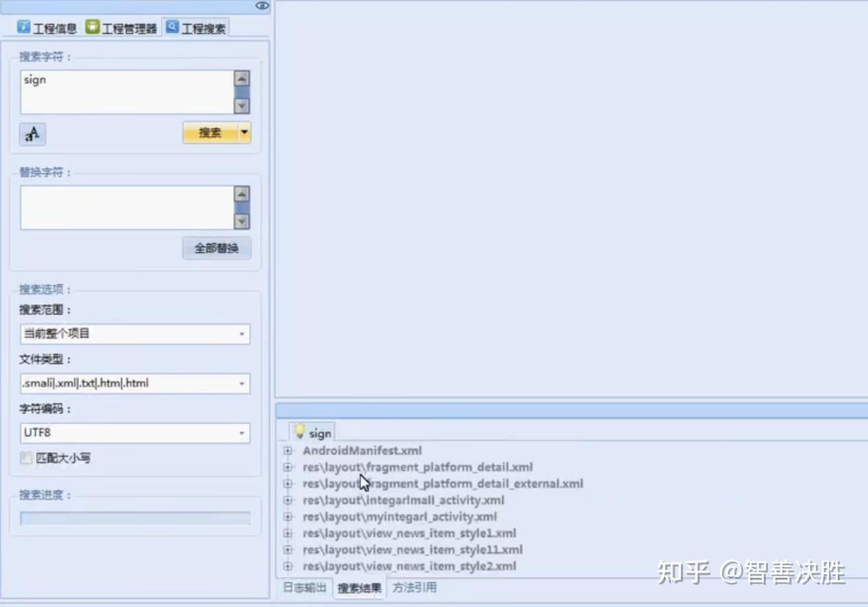Open the 工程信息 tab
This screenshot has width=868, height=607.
pos(47,28)
